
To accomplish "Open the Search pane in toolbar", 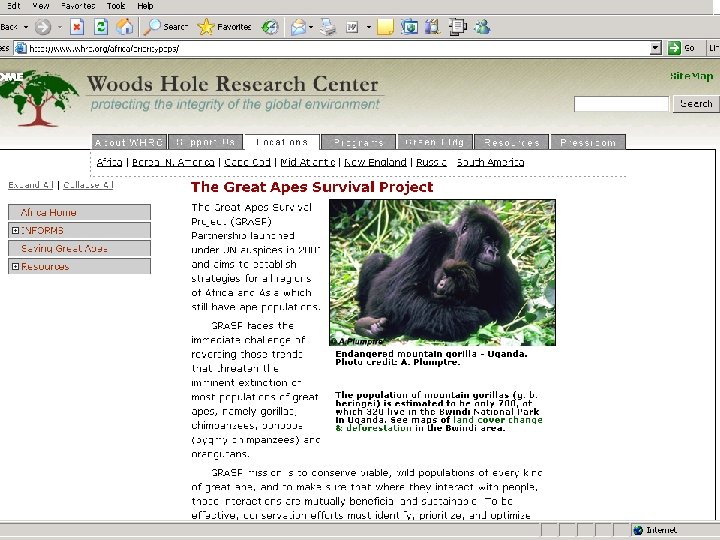I will coord(166,26).
